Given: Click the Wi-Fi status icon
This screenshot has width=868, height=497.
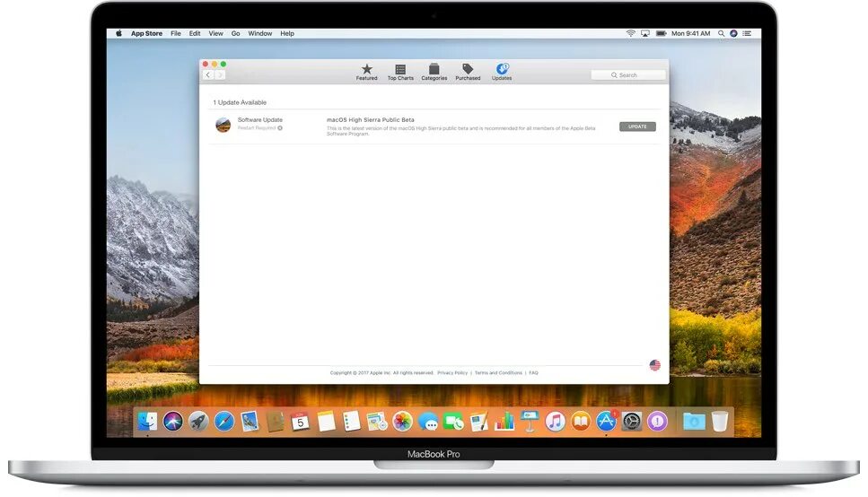Looking at the screenshot, I should pyautogui.click(x=630, y=33).
